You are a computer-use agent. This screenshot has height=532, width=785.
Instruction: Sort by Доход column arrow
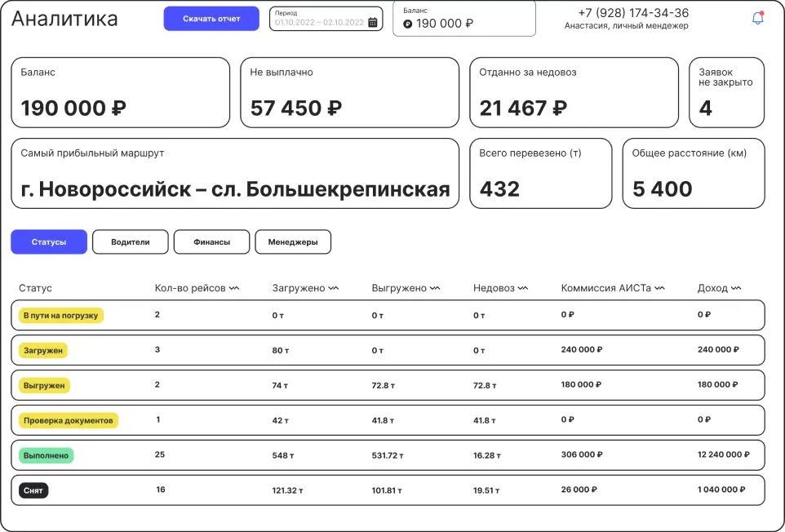click(736, 288)
